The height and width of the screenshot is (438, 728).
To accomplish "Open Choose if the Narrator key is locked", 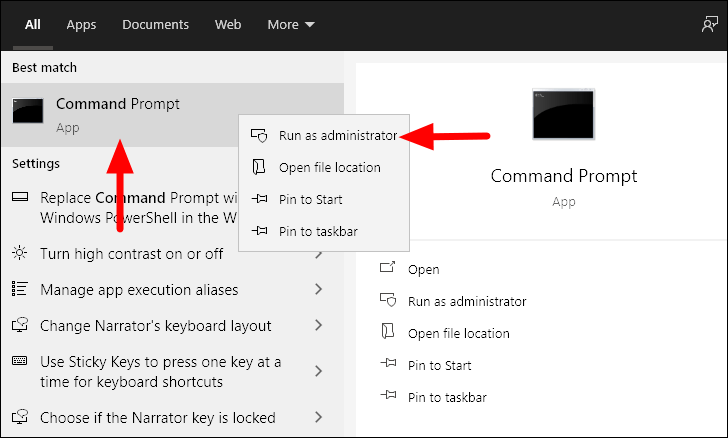I will [158, 417].
